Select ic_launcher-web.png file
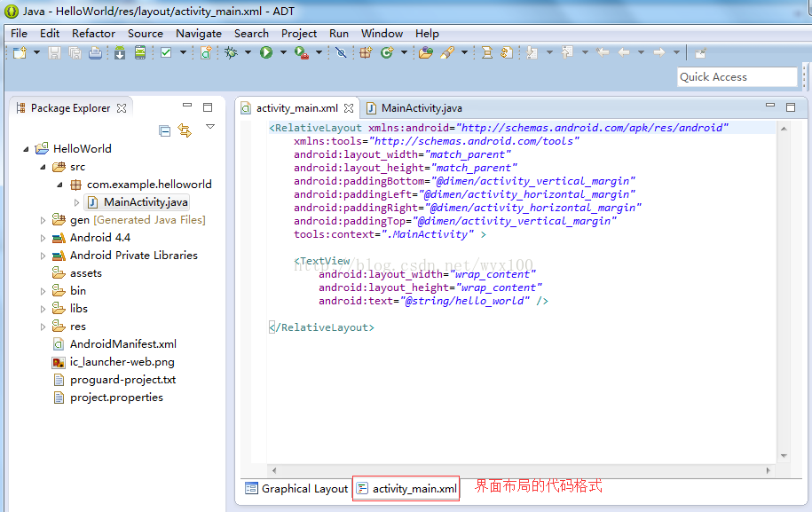 pos(114,362)
